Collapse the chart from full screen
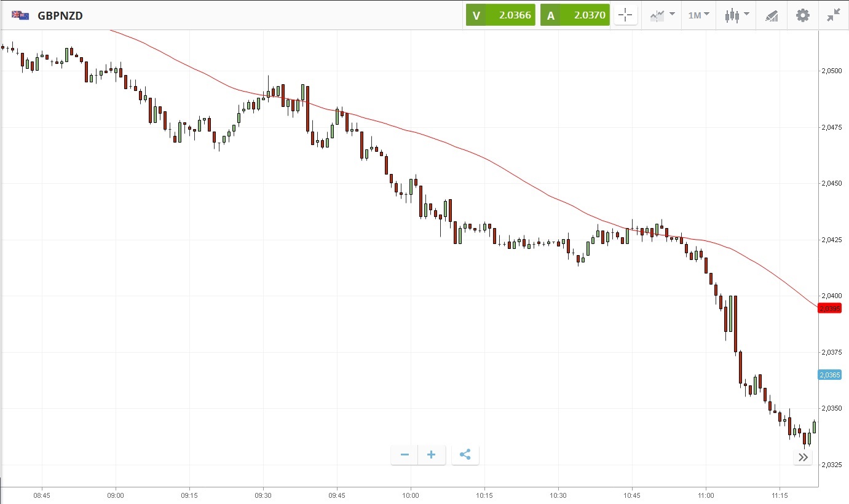Viewport: 849px width, 504px height. [x=833, y=15]
